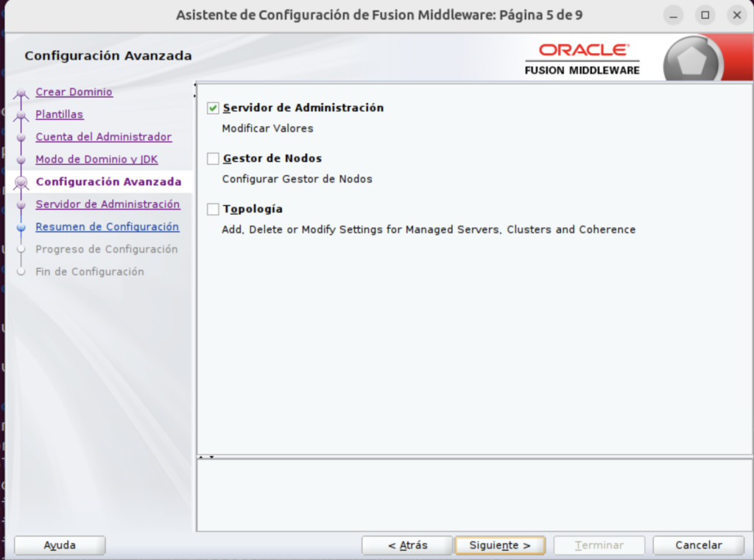Enable the Gestor de Nodos option
754x560 pixels.
[x=212, y=157]
